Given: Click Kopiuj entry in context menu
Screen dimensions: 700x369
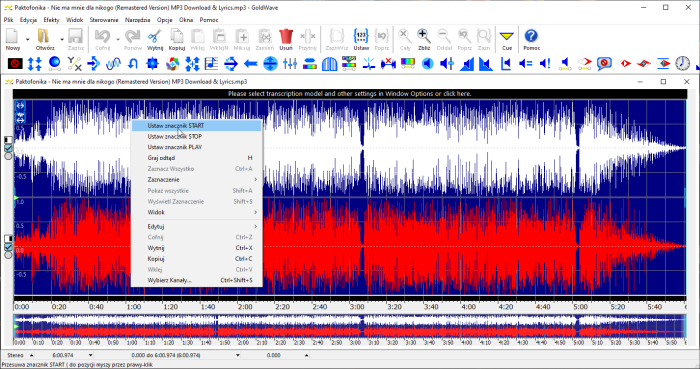Looking at the screenshot, I should click(196, 259).
